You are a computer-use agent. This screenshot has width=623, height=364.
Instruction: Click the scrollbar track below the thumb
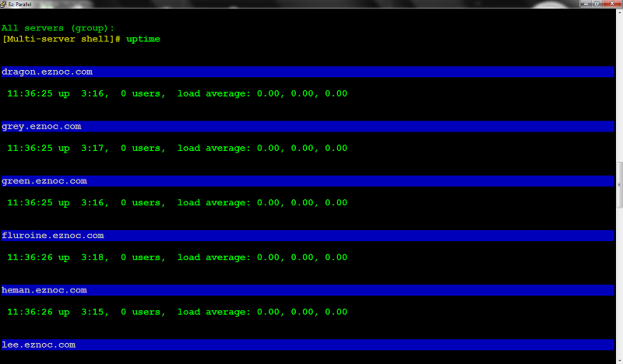[x=619, y=282]
